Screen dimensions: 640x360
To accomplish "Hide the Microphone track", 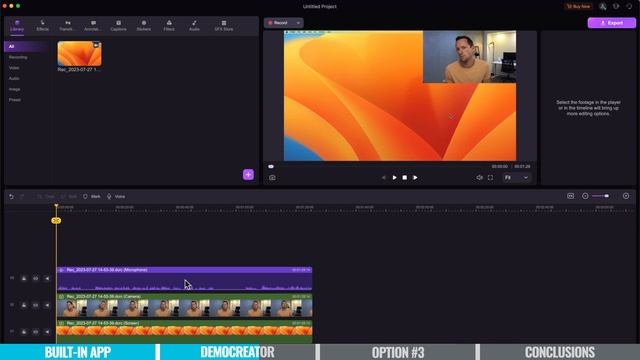I will pyautogui.click(x=36, y=278).
